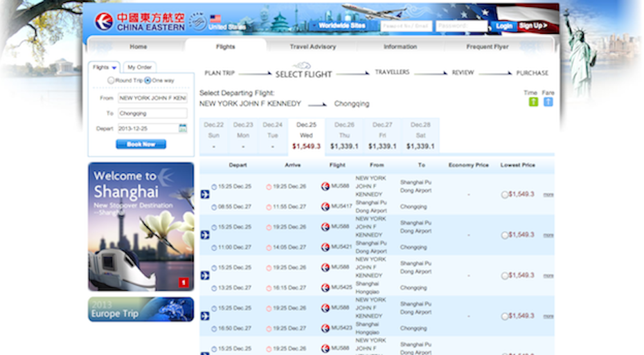Choose $1,549.3 fare radio for MU5425 itinerary
644x355 pixels.
pyautogui.click(x=505, y=275)
